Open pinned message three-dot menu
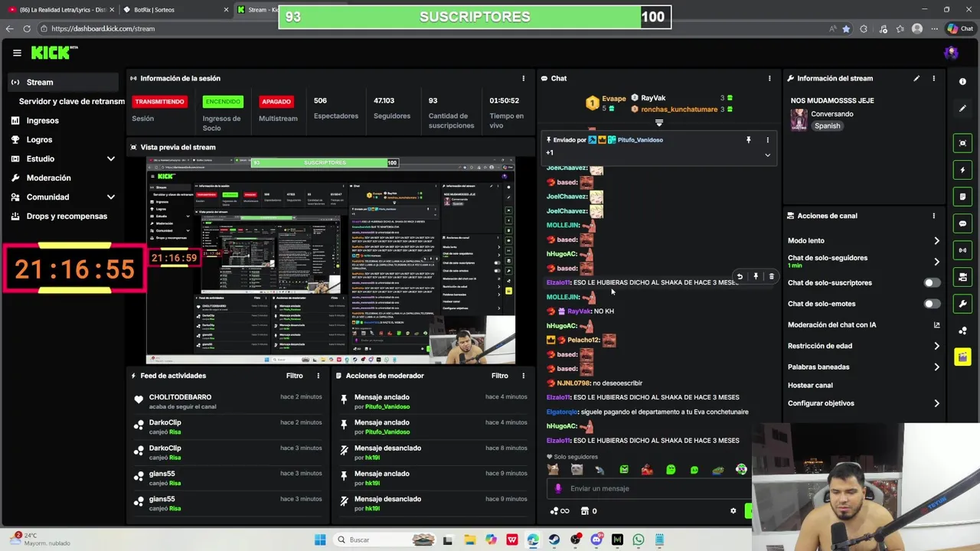 [x=768, y=140]
